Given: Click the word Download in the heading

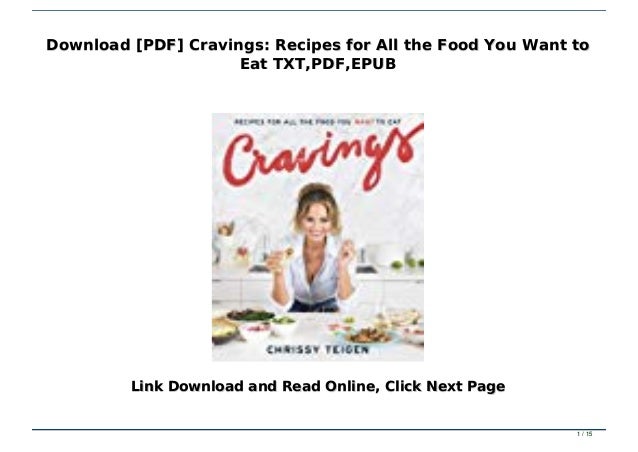Looking at the screenshot, I should click(x=88, y=45).
